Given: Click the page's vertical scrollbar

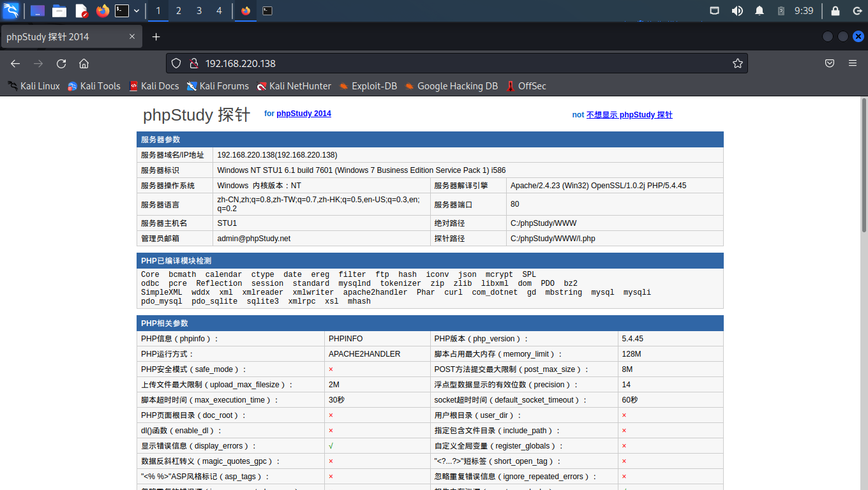Looking at the screenshot, I should point(864,165).
